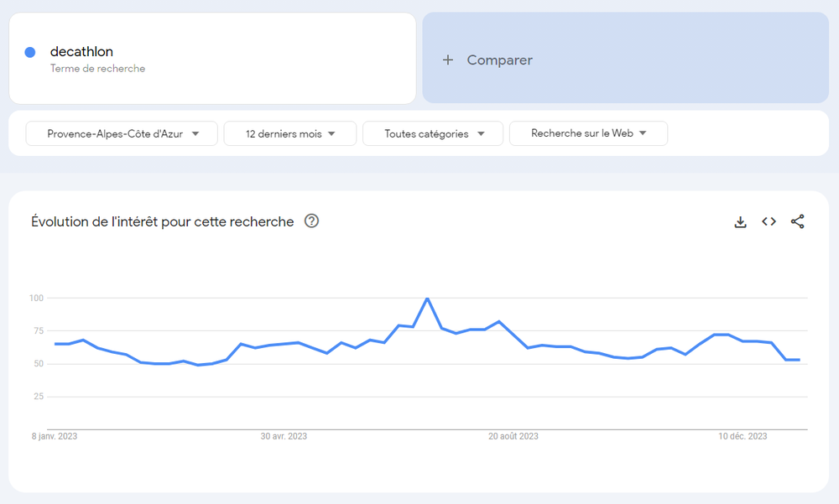Click the share icon for the chart

[797, 222]
